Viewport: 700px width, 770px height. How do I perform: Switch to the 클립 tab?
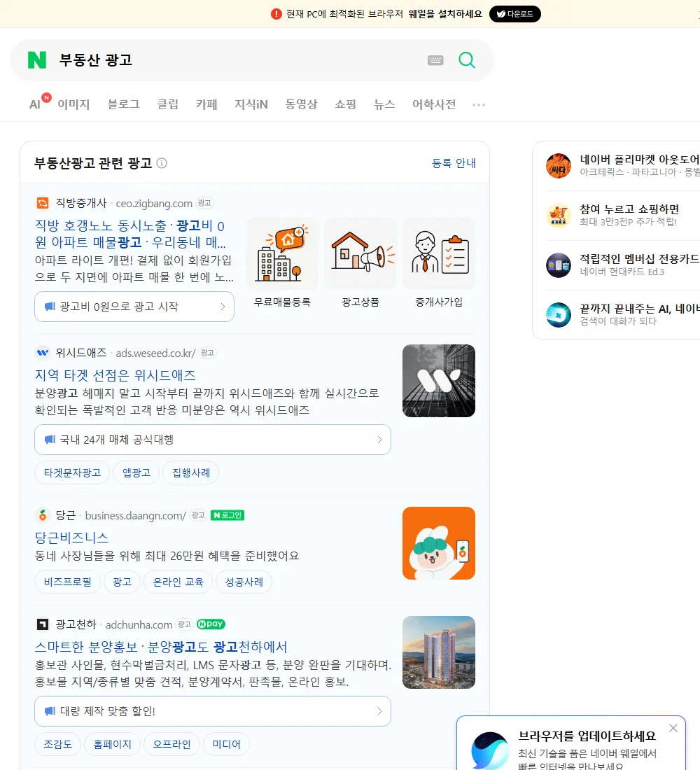click(167, 104)
